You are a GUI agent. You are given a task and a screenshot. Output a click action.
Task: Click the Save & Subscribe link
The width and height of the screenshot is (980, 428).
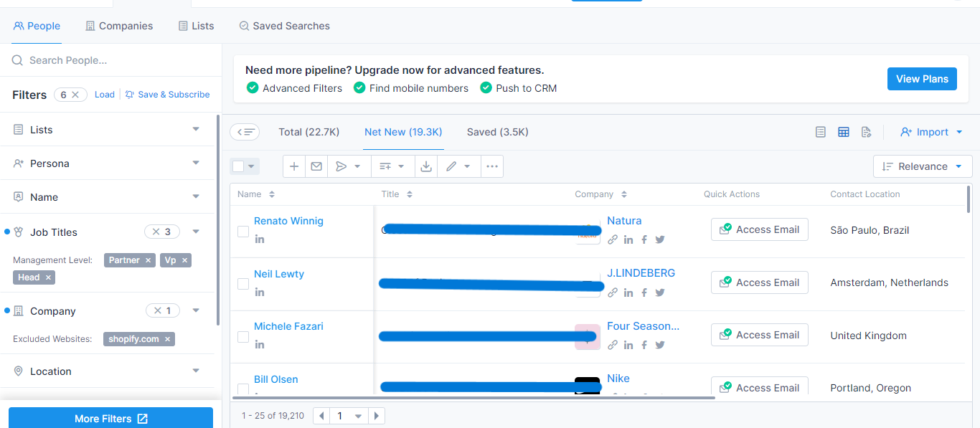pyautogui.click(x=167, y=95)
